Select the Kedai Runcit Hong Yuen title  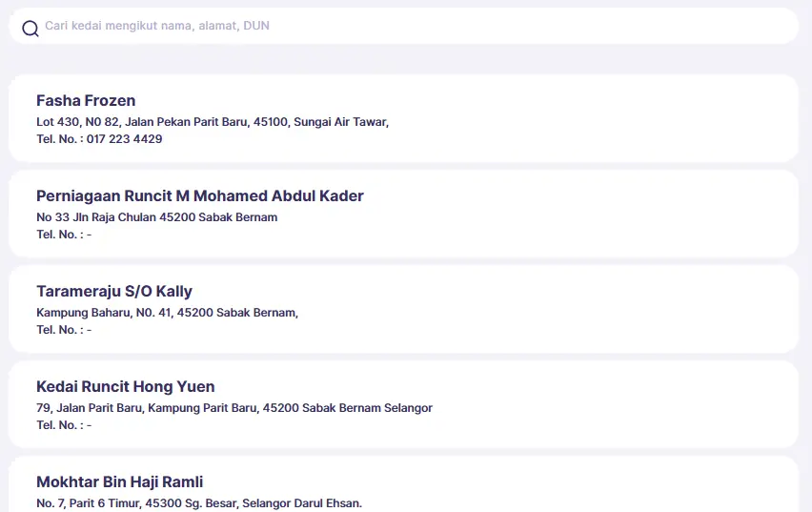point(126,386)
